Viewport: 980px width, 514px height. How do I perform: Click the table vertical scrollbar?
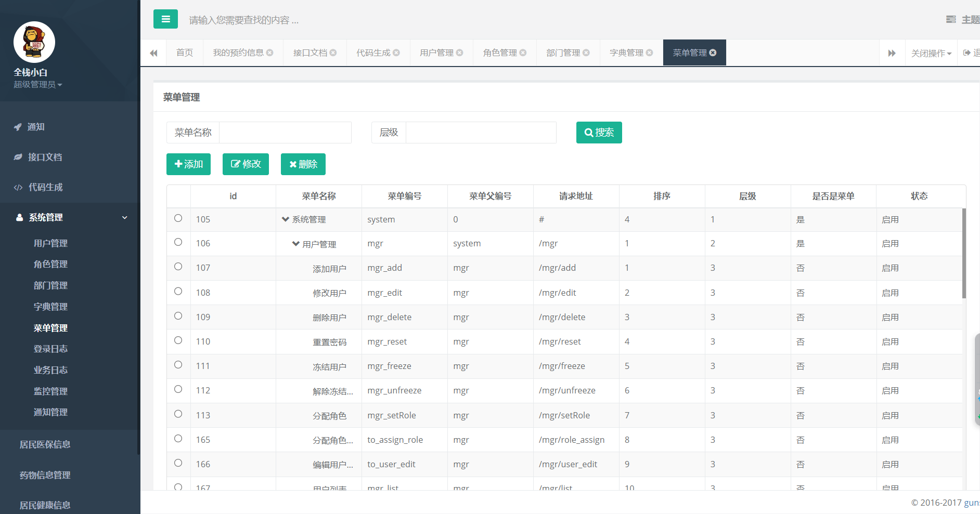(x=964, y=253)
